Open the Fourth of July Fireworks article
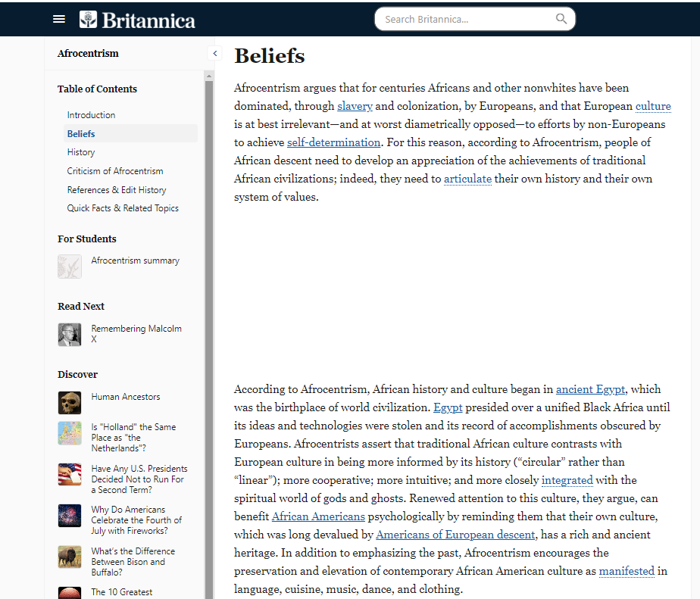This screenshot has height=599, width=700. (x=136, y=520)
